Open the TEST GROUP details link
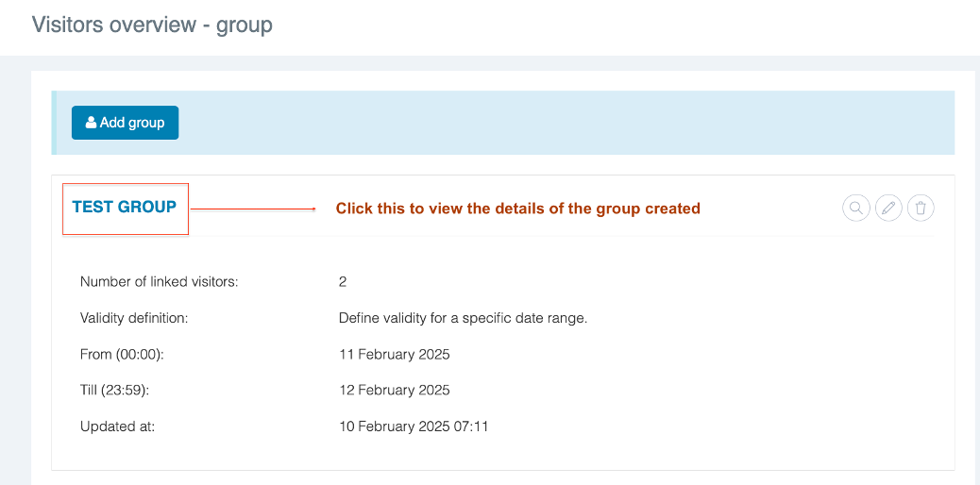Image resolution: width=980 pixels, height=485 pixels. pyautogui.click(x=124, y=207)
